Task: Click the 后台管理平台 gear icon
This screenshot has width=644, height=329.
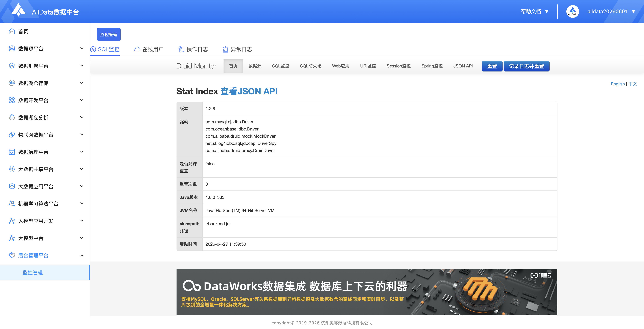Action: coord(12,255)
